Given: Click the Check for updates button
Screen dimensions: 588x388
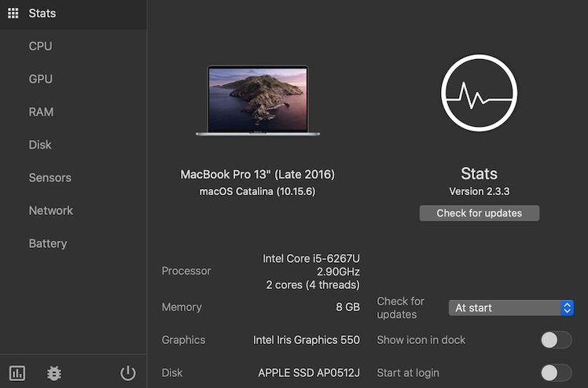Looking at the screenshot, I should point(480,213).
